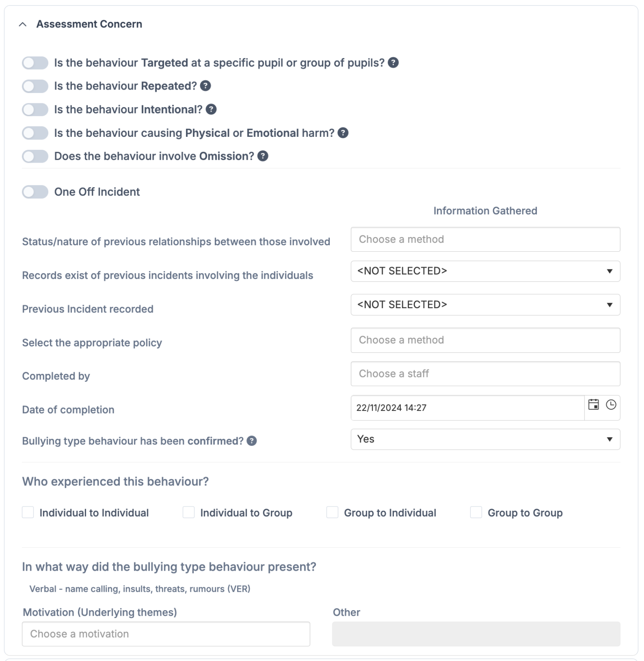
Task: Click the Choose a staff field
Action: (x=485, y=374)
